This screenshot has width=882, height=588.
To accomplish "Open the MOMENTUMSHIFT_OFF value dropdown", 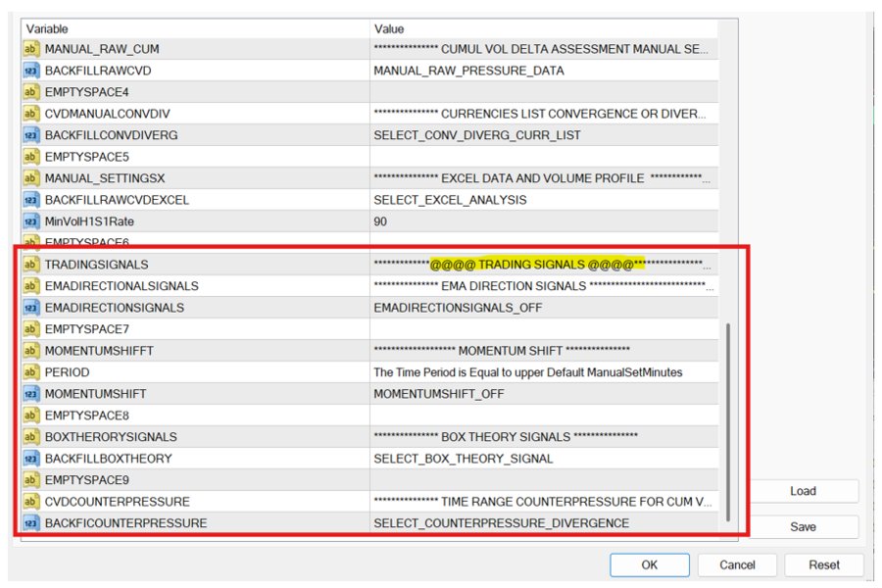I will [544, 394].
